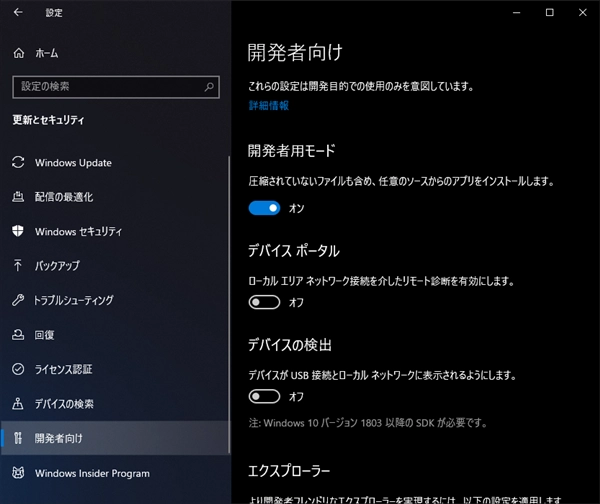Click the SDK が必要です note text
Viewport: 600px width, 504px height.
pos(368,423)
